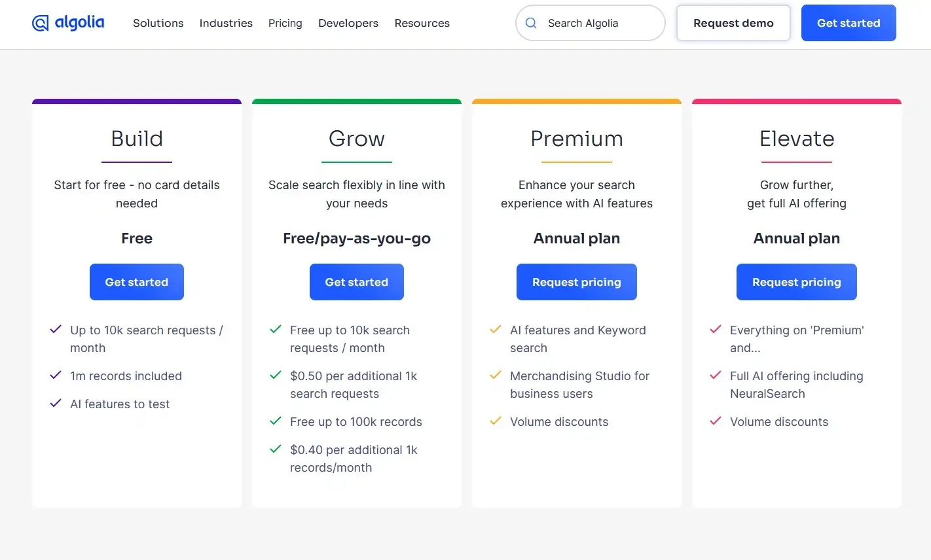931x560 pixels.
Task: Click checkmark beside 'Free up to 100k records'
Action: (x=276, y=421)
